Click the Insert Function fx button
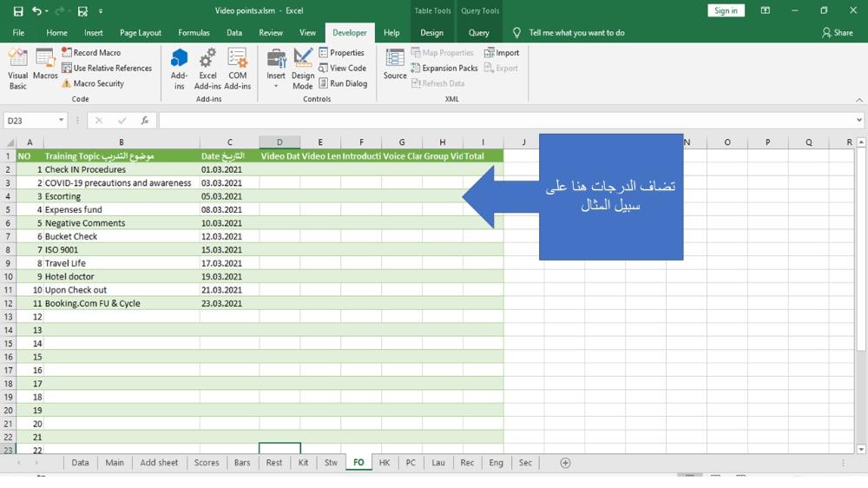Screen dimensions: 868x488 click(144, 120)
